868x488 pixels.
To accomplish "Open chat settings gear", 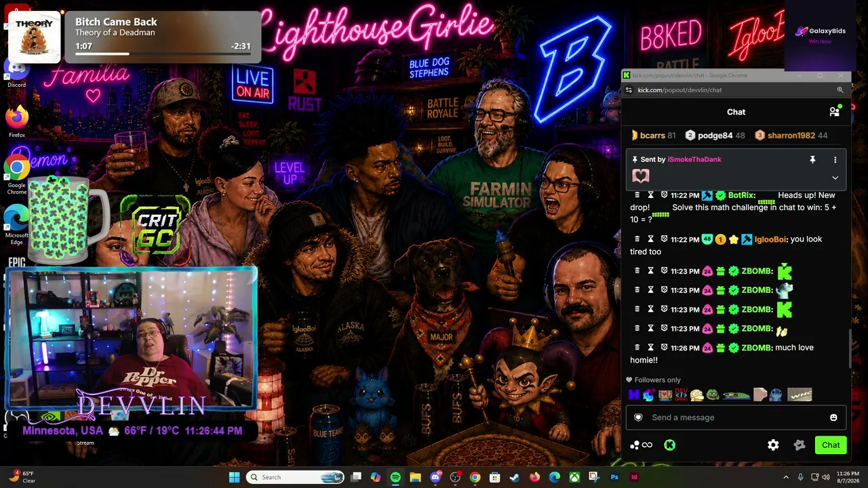I will tap(773, 445).
